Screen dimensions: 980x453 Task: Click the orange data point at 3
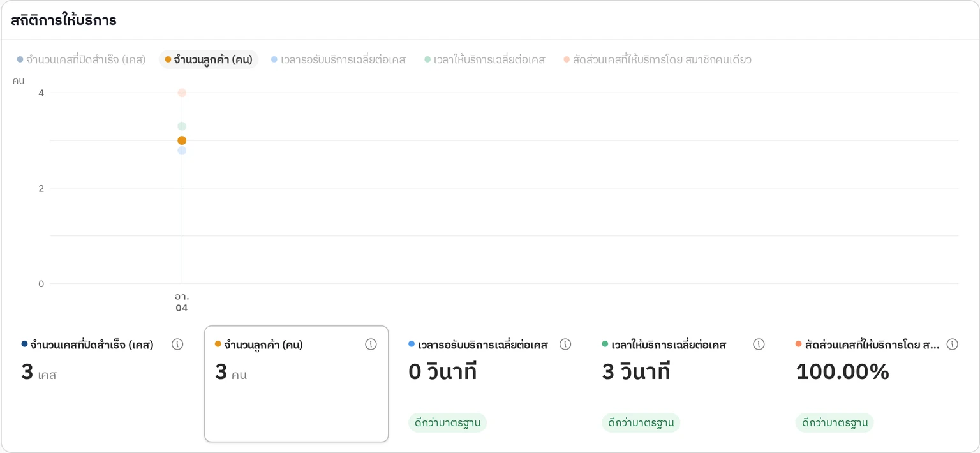pyautogui.click(x=182, y=140)
